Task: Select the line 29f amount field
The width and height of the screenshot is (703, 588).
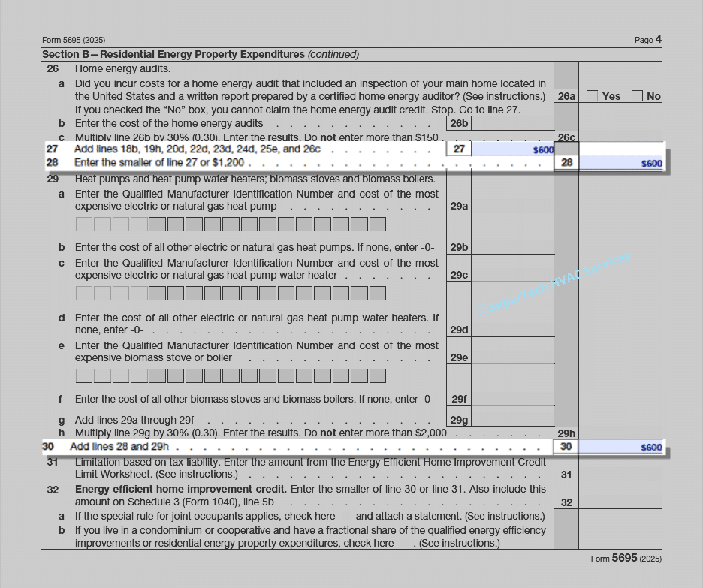Action: click(512, 399)
